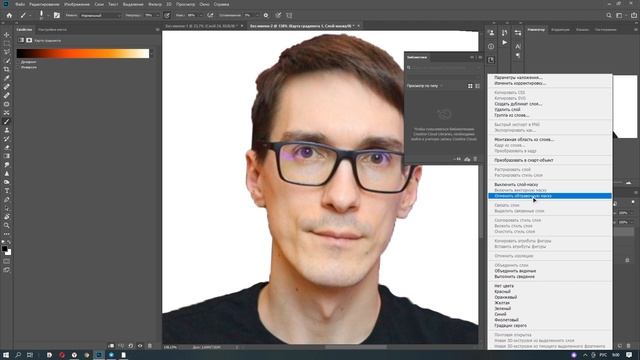Switch to the Свойства tab
Screen dimensions: 640x360
24,30
